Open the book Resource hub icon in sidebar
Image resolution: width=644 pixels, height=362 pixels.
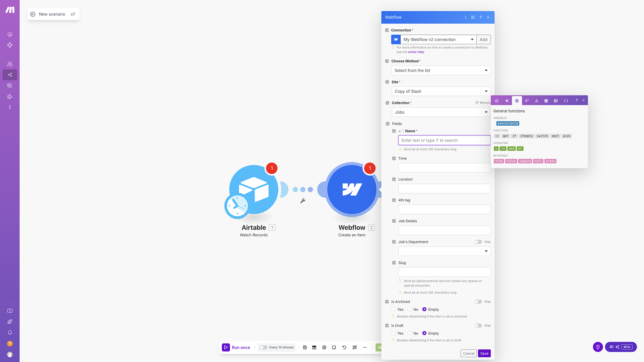coord(10,311)
